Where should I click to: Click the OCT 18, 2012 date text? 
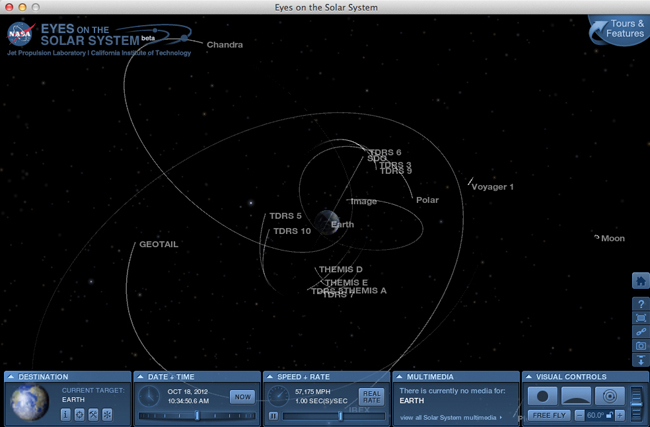188,391
